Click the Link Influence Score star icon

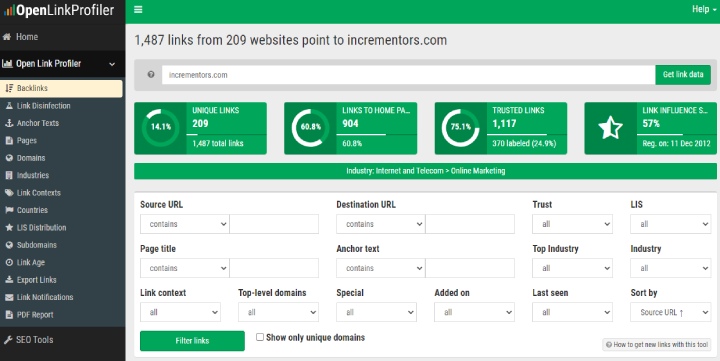(x=611, y=128)
